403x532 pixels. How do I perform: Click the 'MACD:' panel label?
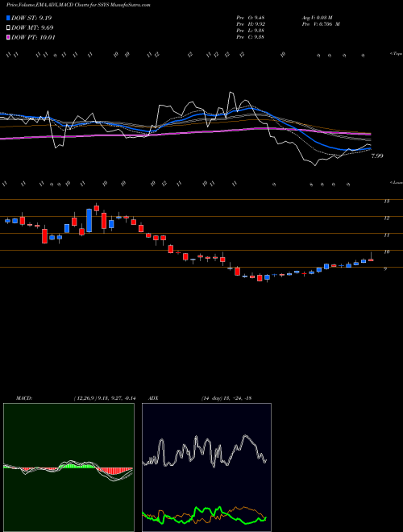pyautogui.click(x=24, y=398)
